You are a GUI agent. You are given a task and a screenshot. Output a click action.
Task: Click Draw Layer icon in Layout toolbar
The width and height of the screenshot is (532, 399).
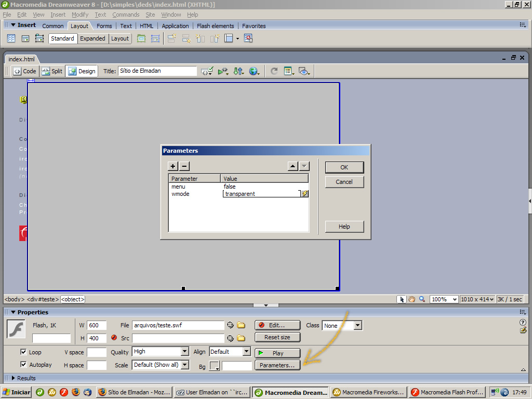tap(39, 38)
